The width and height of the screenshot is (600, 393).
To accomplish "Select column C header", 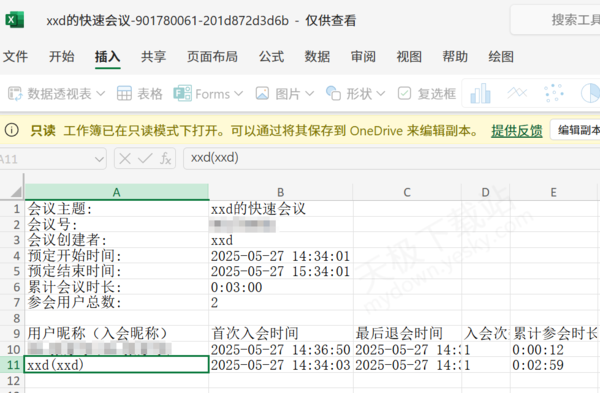I will coord(407,192).
